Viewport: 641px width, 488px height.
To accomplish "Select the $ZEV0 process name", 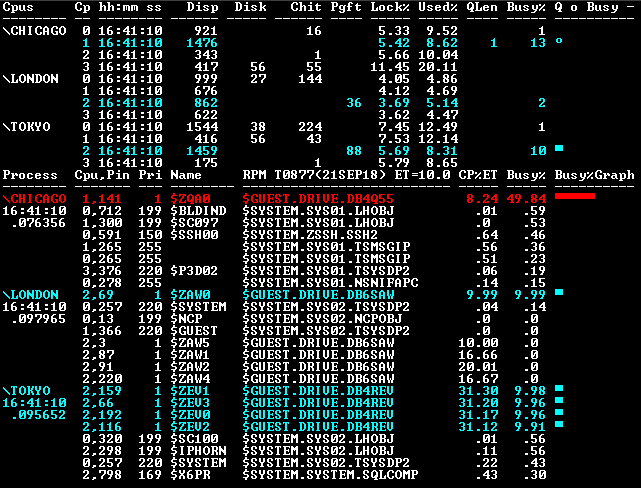I will [191, 415].
